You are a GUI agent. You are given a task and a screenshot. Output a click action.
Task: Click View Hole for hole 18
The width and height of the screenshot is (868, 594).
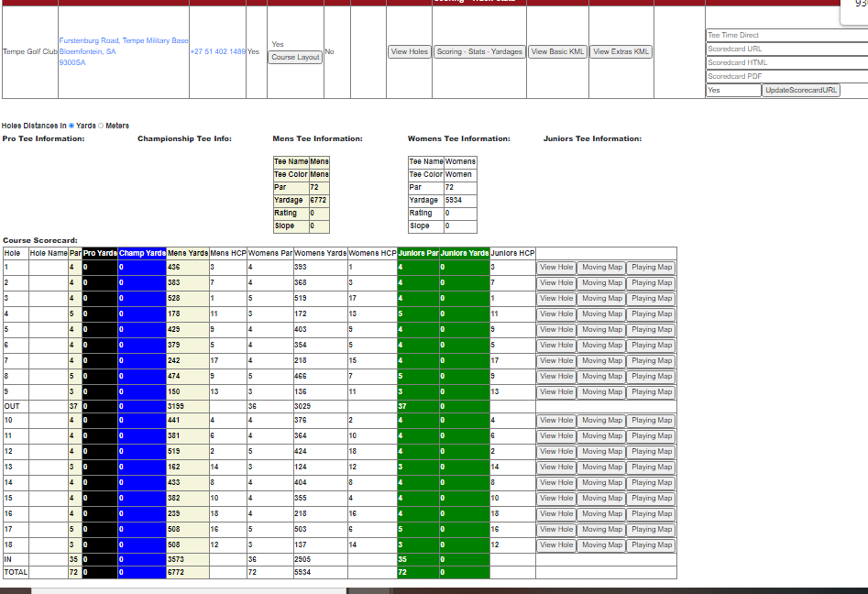point(556,544)
